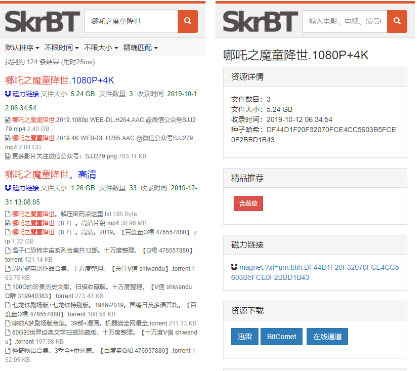Focus the right panel search input field
The image size is (417, 371).
[345, 21]
